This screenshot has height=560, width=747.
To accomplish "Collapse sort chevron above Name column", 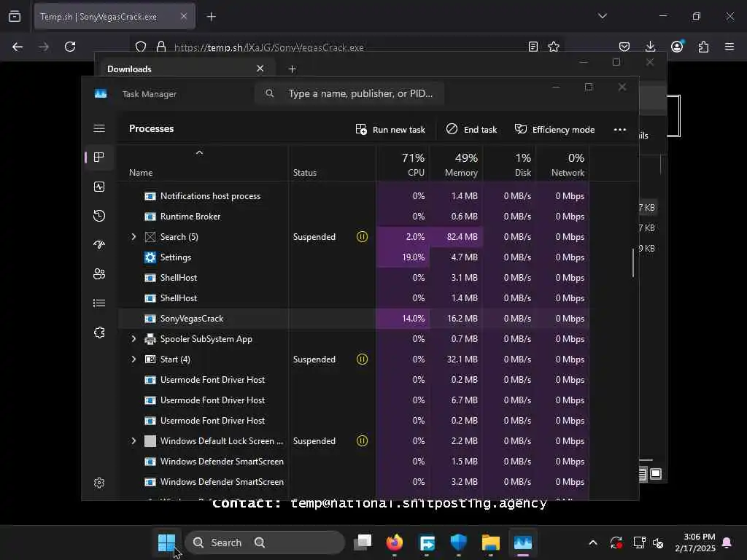I will coord(200,152).
